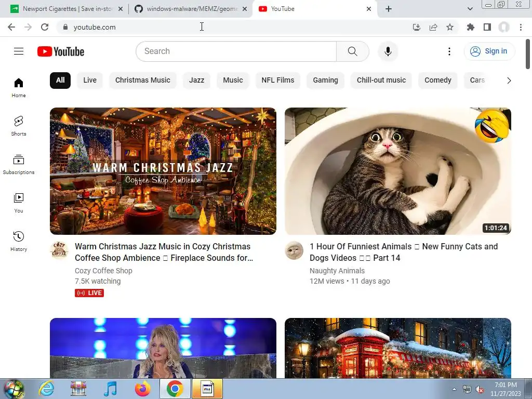Close the Newport Cigarettes tab

coord(121,9)
